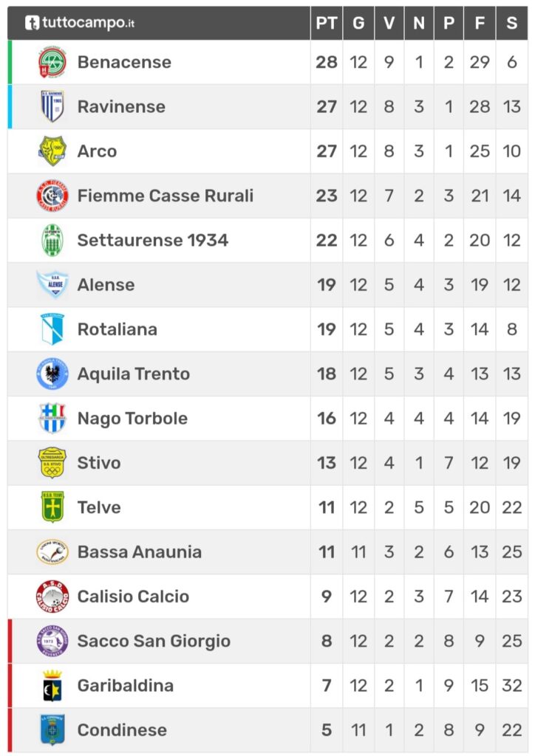Open Sacco San Giorgio team page
The height and width of the screenshot is (756, 535).
tap(154, 642)
